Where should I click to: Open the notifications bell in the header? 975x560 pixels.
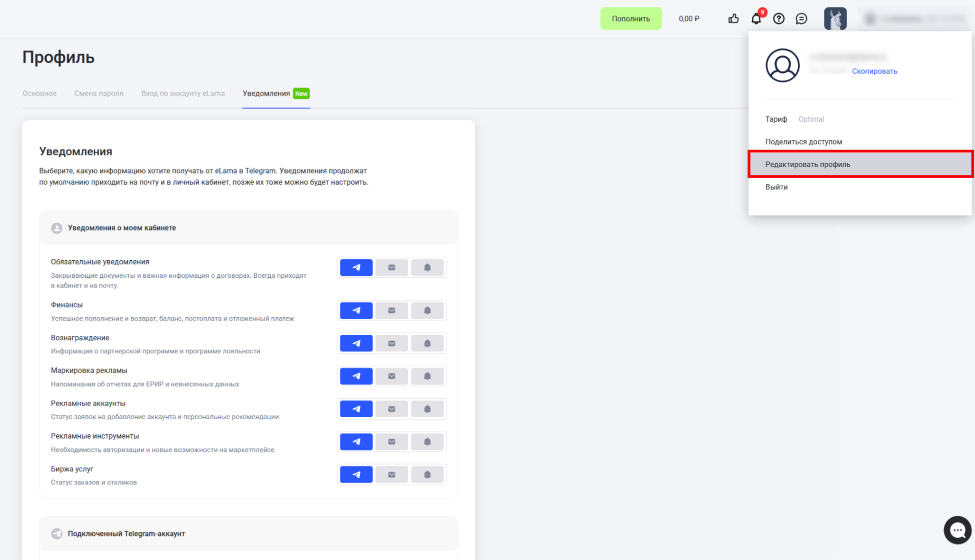pyautogui.click(x=756, y=19)
